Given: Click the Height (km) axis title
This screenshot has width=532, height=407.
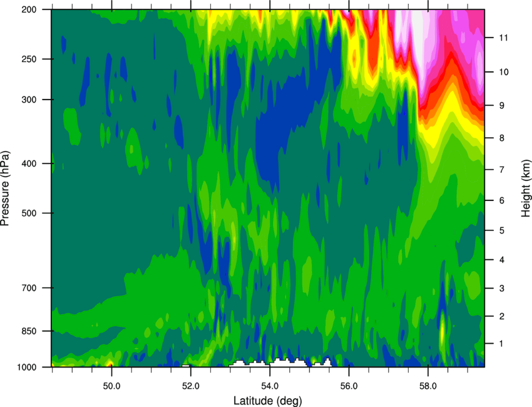Looking at the screenshot, I should [x=526, y=188].
